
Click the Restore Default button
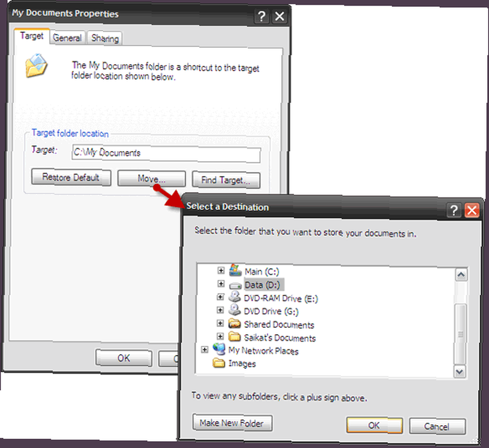(x=71, y=177)
